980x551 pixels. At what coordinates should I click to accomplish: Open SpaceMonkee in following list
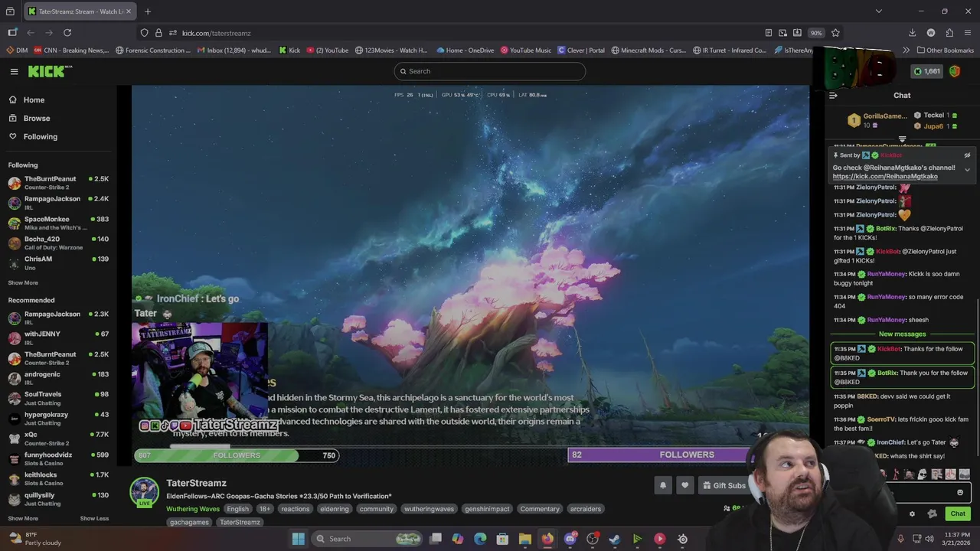point(58,223)
